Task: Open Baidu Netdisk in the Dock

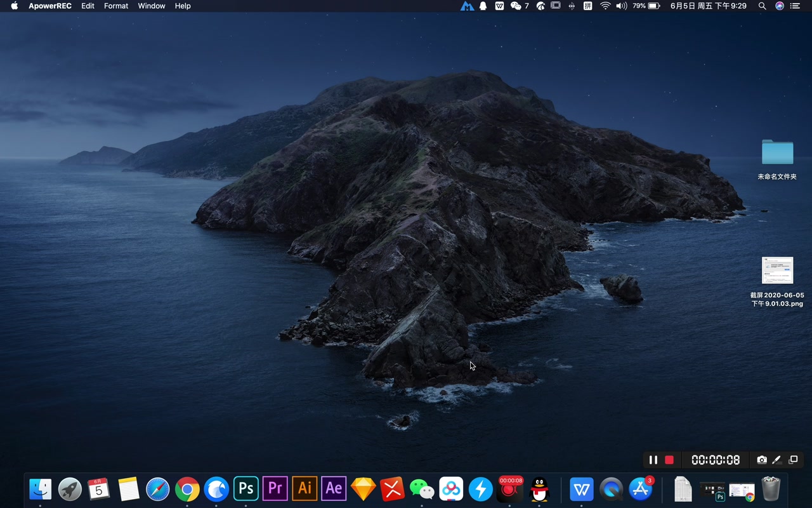Action: [451, 489]
